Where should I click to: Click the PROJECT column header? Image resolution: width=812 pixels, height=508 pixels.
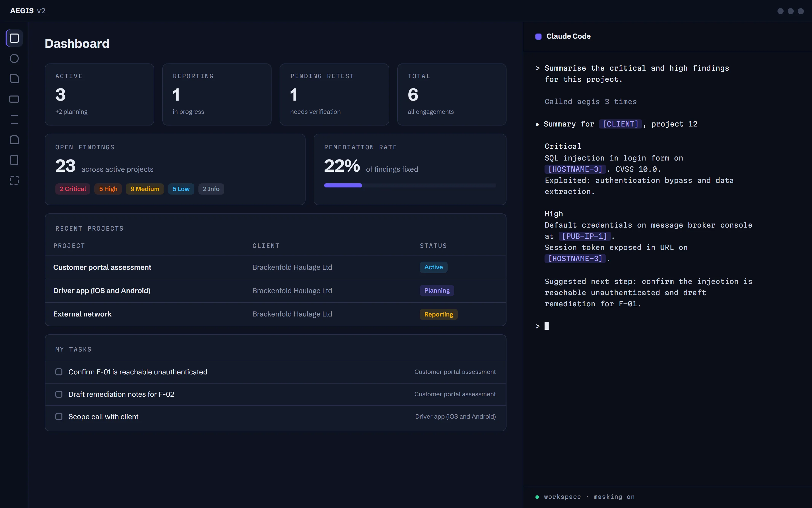pos(69,246)
